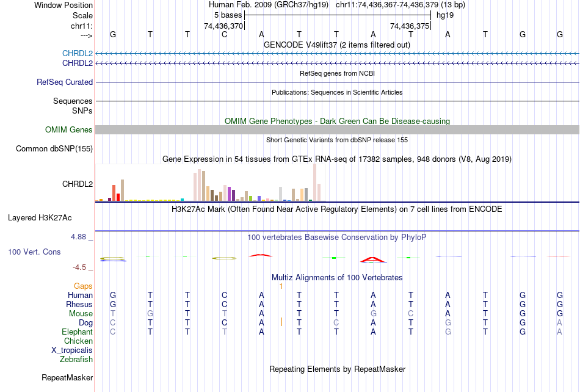Click the hg19 label beside the scale bar
This screenshot has height=392, width=580.
pos(445,15)
